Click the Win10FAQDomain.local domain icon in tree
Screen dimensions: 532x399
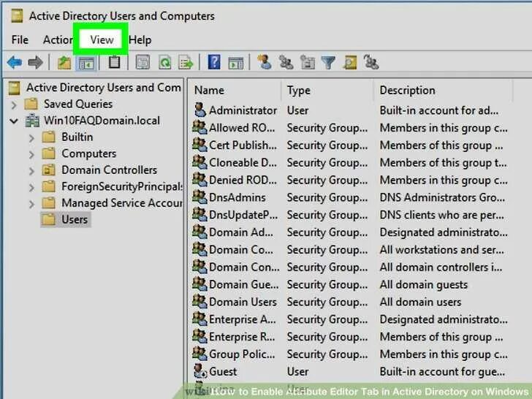point(33,121)
